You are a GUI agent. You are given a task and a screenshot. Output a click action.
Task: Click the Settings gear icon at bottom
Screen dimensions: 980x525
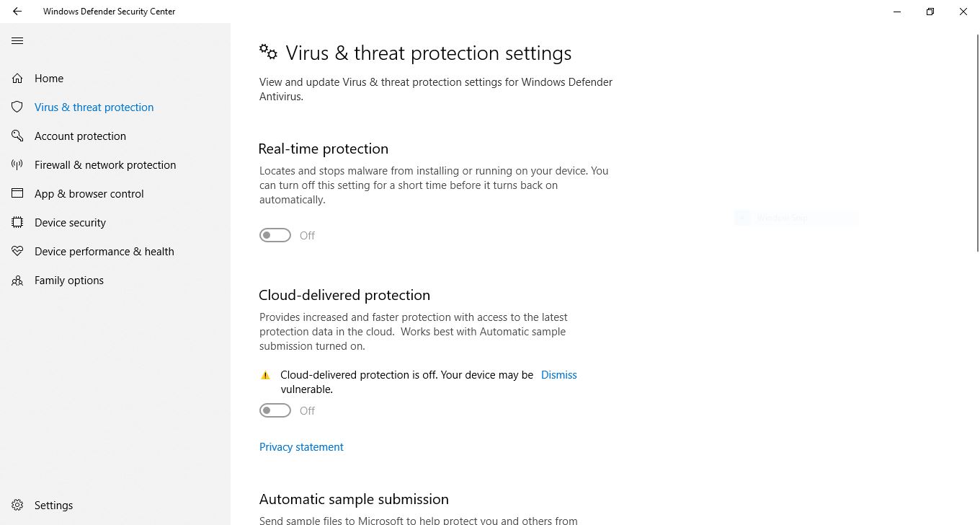[x=17, y=506]
